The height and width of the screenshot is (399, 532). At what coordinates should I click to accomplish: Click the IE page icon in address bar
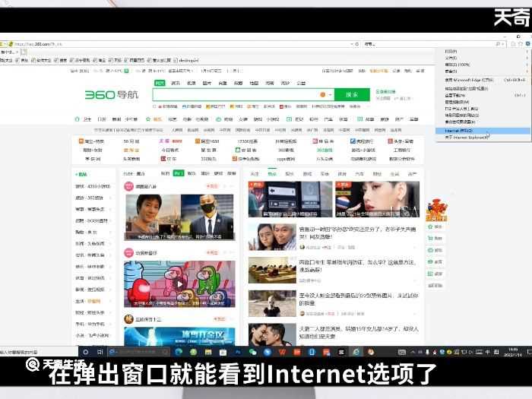pos(11,44)
